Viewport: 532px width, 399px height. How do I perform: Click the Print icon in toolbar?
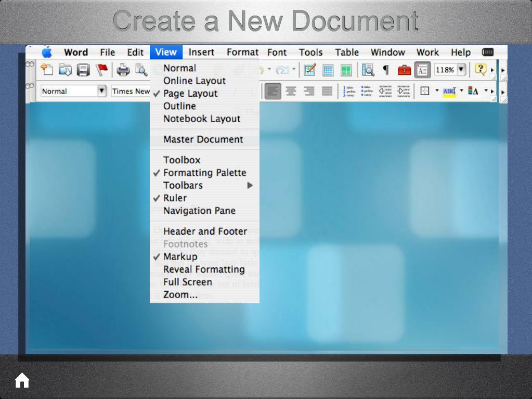[123, 70]
